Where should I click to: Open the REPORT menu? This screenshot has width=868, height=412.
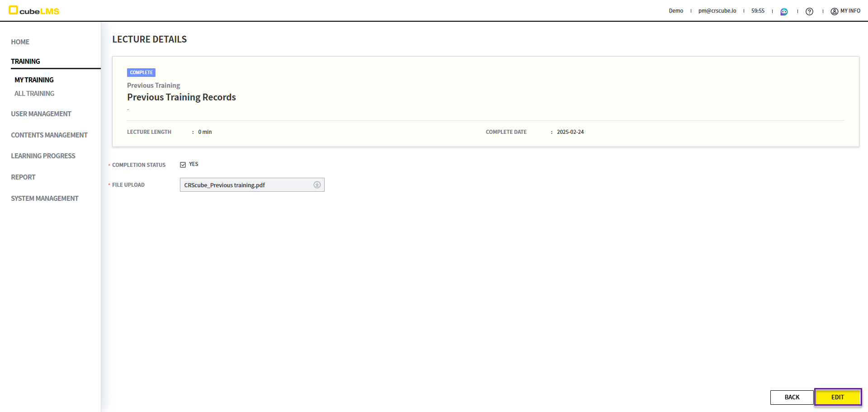(x=23, y=177)
